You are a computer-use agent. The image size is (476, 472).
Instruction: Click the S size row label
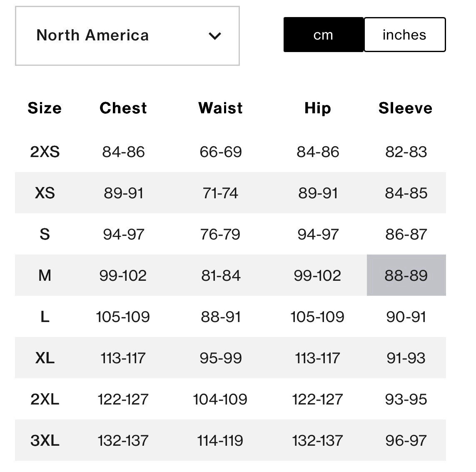45,234
